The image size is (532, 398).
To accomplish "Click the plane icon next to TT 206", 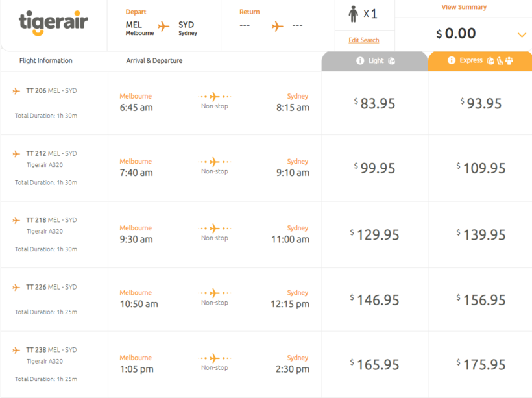I will pos(16,91).
